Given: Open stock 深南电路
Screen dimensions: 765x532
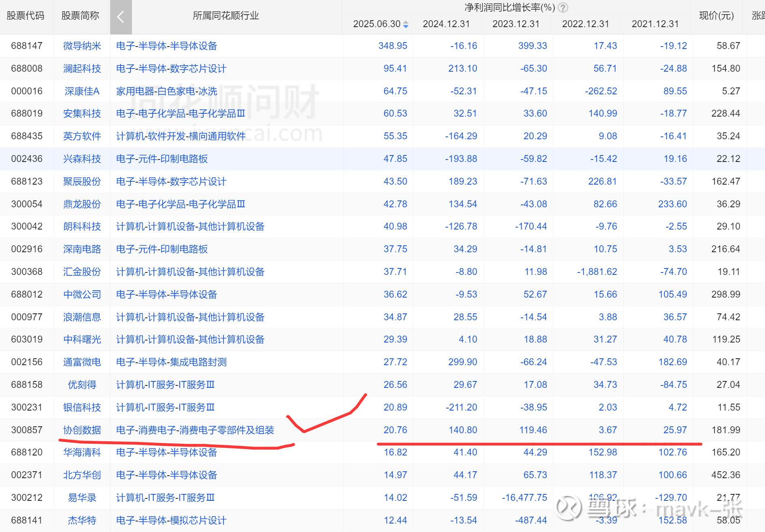Looking at the screenshot, I should (x=82, y=249).
